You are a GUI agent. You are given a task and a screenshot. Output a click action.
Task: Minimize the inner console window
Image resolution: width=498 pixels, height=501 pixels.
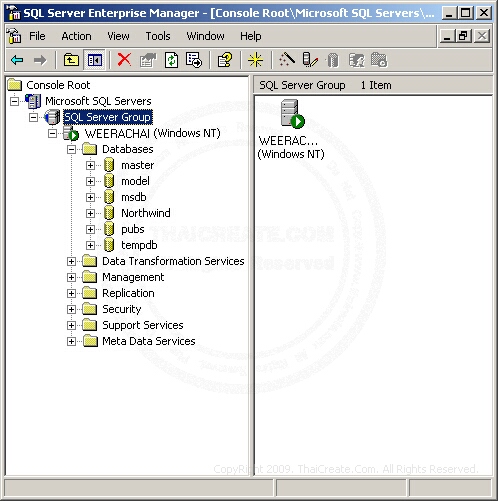[x=447, y=36]
